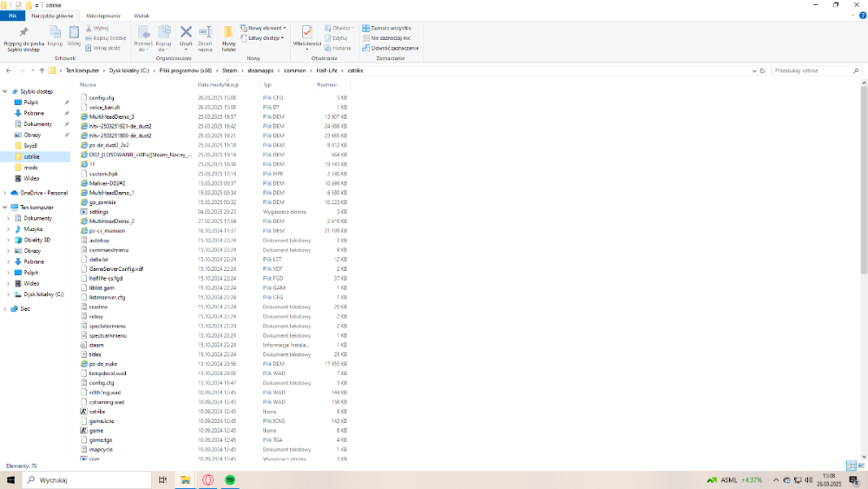Open the Przenieś do move menu
868x489 pixels.
click(x=143, y=38)
